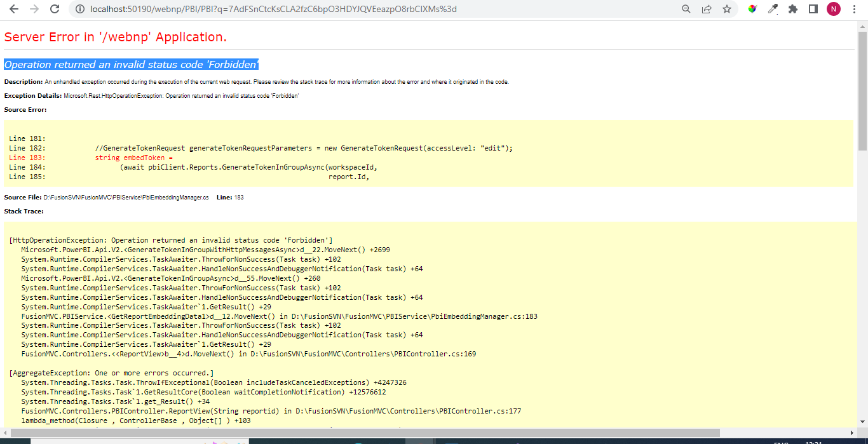Open the zoom magnifier icon in address bar
This screenshot has height=444, width=868.
[686, 9]
